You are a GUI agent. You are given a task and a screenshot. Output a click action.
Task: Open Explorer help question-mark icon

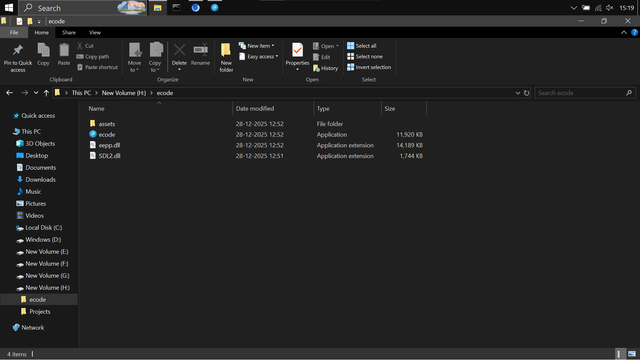point(634,33)
